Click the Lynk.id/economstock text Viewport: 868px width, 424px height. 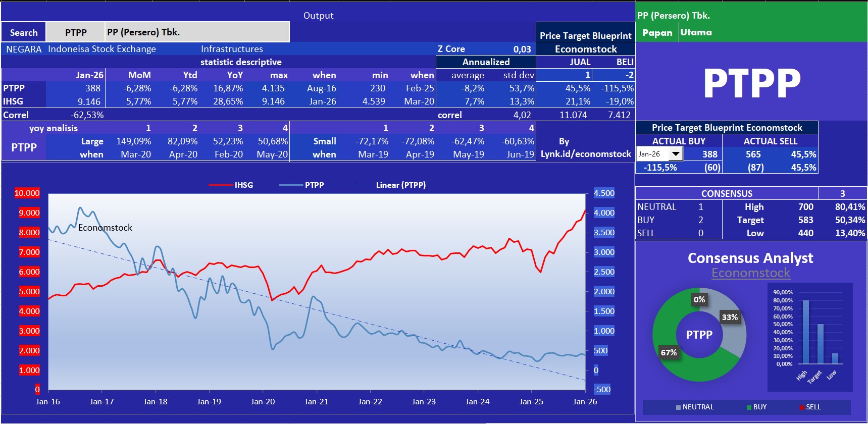click(x=586, y=154)
